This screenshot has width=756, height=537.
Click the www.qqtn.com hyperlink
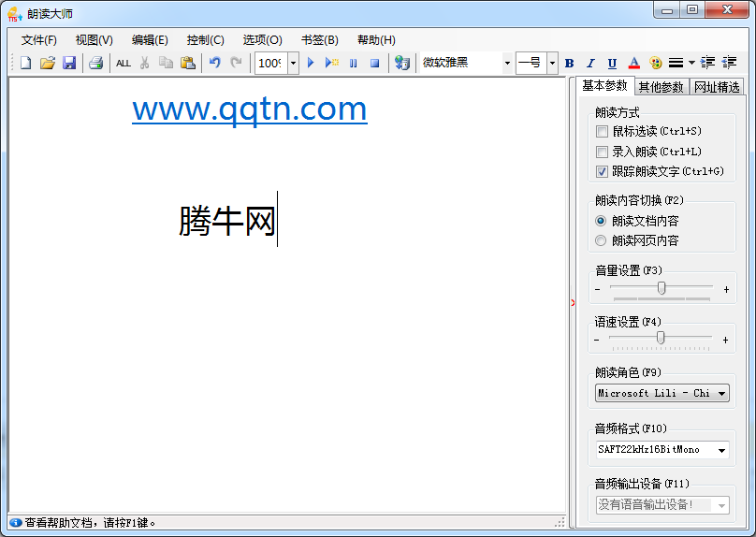(x=249, y=109)
